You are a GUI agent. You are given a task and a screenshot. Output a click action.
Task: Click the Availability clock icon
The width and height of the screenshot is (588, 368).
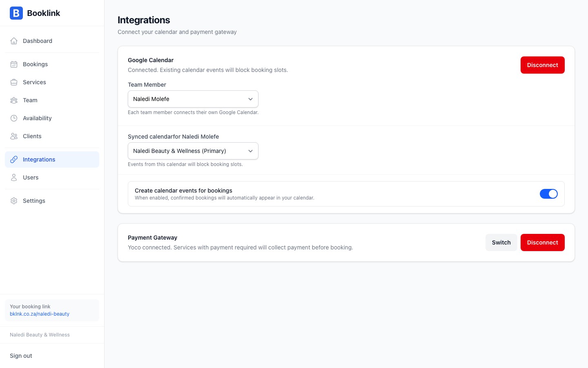pos(14,118)
